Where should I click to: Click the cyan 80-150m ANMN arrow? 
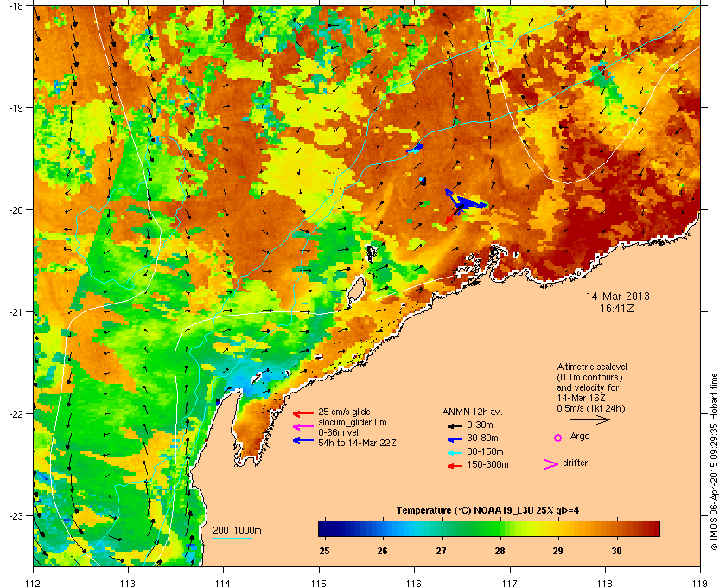click(x=455, y=453)
